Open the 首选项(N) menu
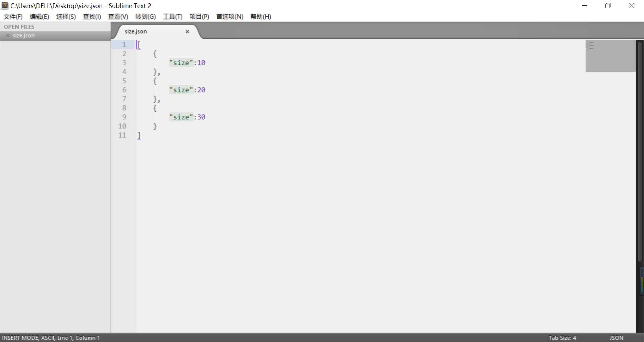This screenshot has height=342, width=644. pyautogui.click(x=230, y=16)
